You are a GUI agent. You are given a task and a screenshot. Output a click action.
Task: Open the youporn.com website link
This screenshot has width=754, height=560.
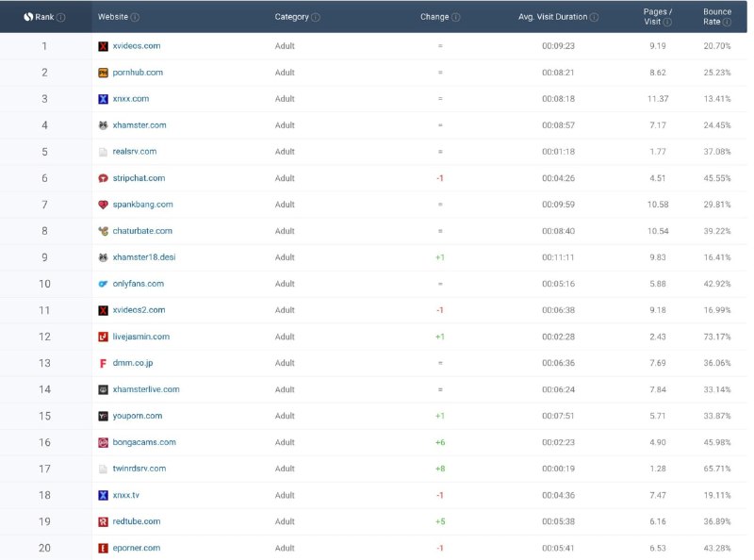(x=139, y=416)
